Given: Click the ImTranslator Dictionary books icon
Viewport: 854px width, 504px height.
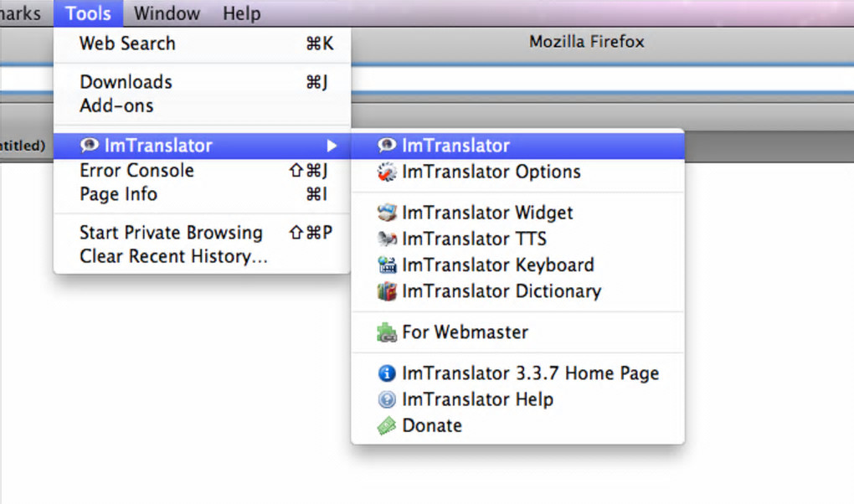Looking at the screenshot, I should (386, 292).
